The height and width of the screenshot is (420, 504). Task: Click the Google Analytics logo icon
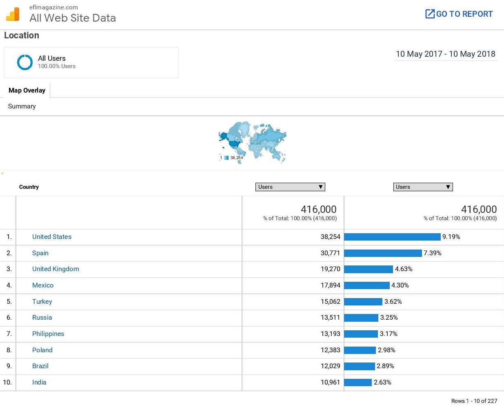pyautogui.click(x=13, y=14)
